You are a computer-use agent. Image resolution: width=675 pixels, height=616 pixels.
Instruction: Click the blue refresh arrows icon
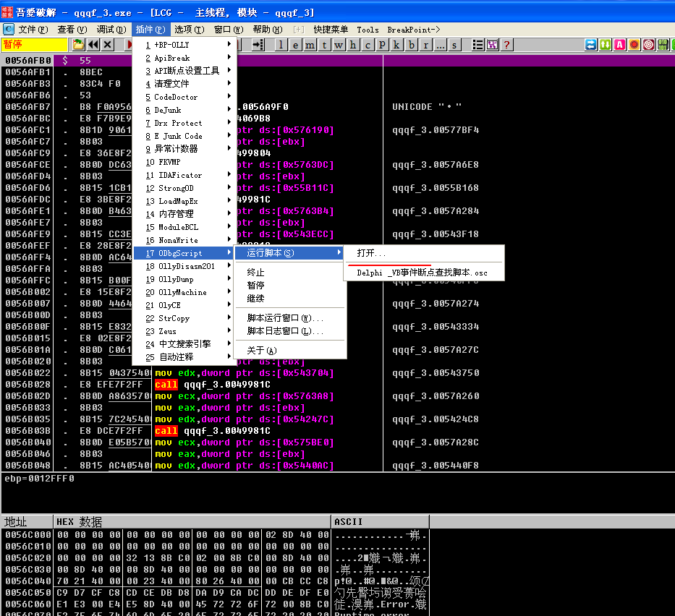pos(590,45)
